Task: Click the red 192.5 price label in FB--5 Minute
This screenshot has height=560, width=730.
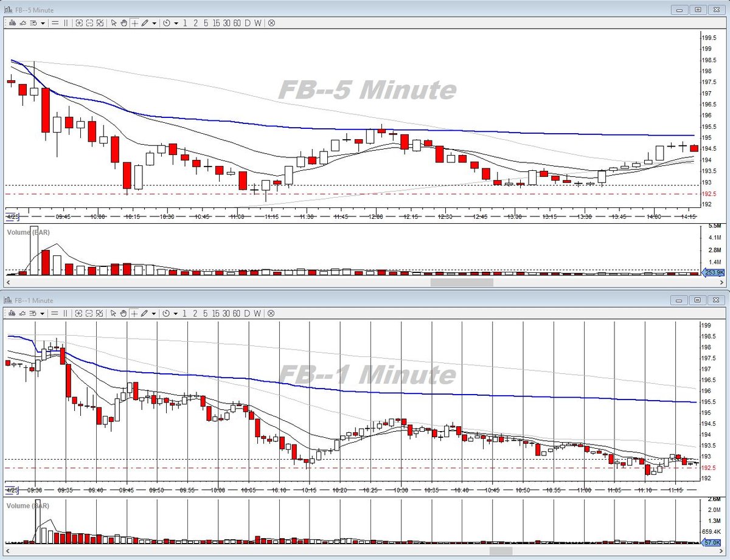Action: pyautogui.click(x=709, y=194)
